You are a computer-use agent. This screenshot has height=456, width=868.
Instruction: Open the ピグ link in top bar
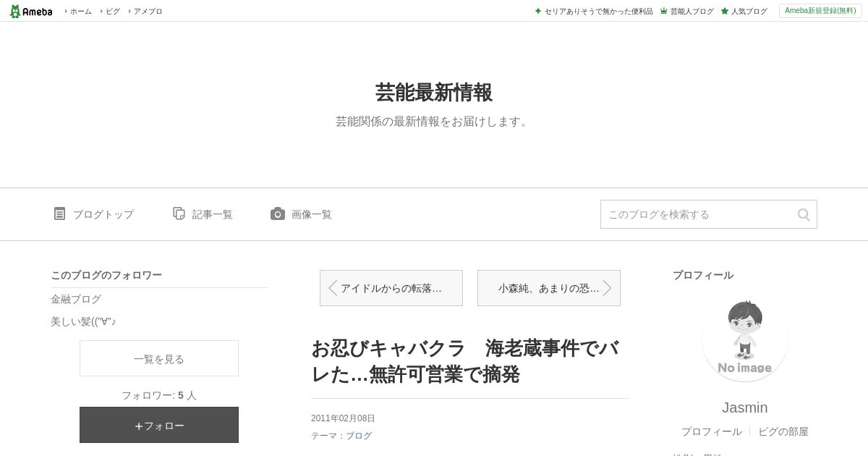pos(112,11)
